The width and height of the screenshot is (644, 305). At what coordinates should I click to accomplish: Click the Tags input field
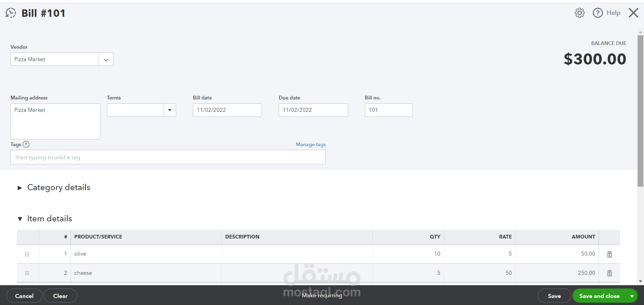[x=168, y=157]
